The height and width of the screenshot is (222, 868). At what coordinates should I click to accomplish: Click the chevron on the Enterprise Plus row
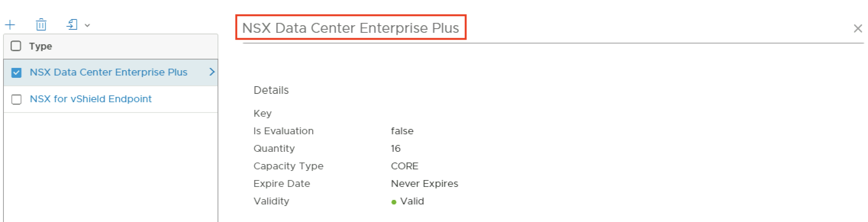click(212, 72)
